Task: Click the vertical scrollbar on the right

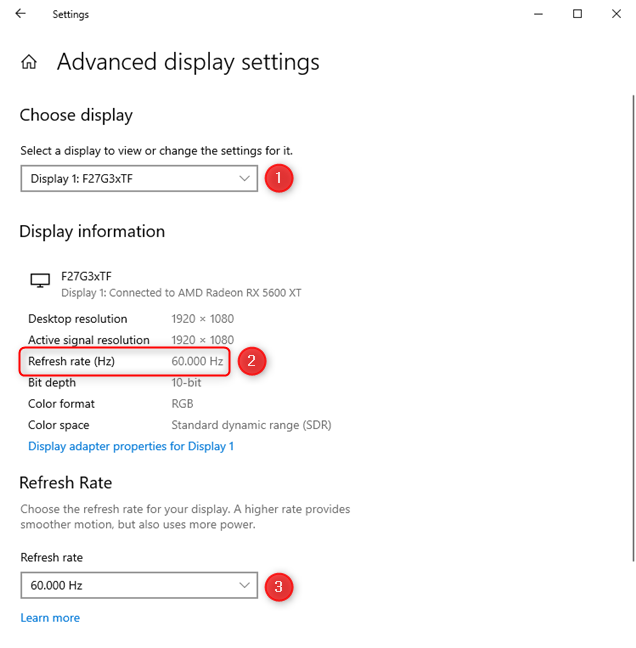Action: coord(633,329)
